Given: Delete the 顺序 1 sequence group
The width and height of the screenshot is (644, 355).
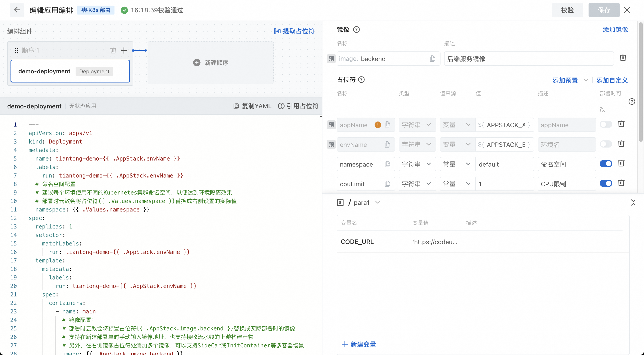Looking at the screenshot, I should [x=113, y=51].
